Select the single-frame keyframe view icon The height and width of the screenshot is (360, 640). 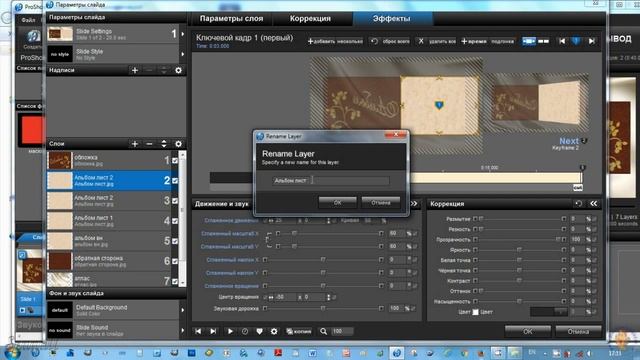pyautogui.click(x=529, y=41)
